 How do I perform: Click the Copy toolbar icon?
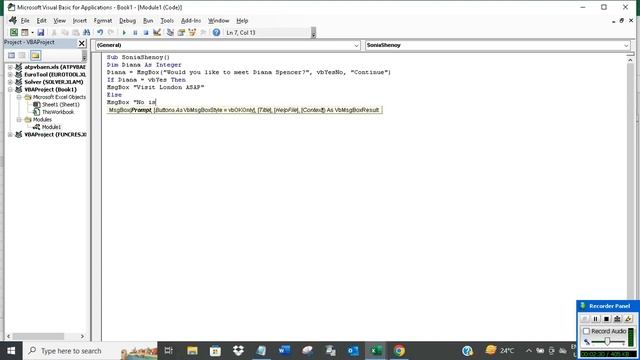[x=64, y=32]
